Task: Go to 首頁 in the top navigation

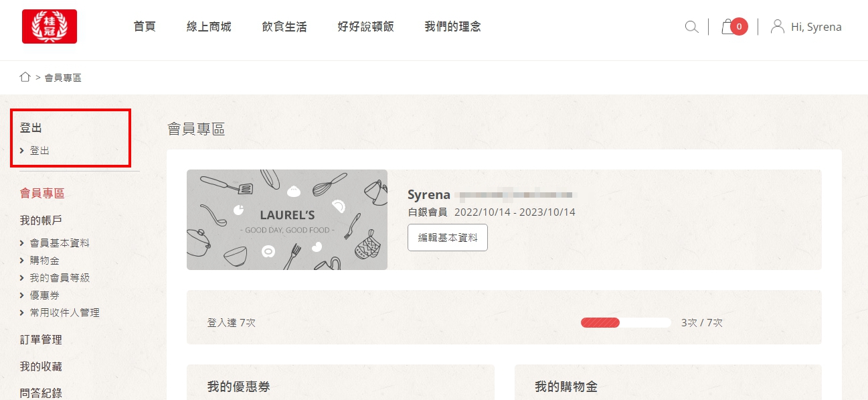Action: [x=145, y=27]
